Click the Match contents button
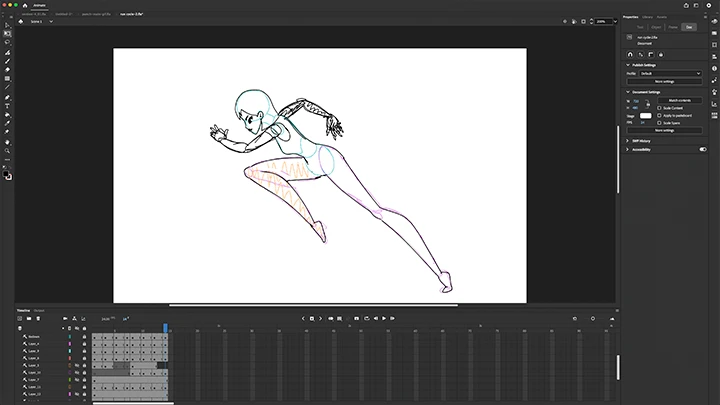 click(679, 101)
